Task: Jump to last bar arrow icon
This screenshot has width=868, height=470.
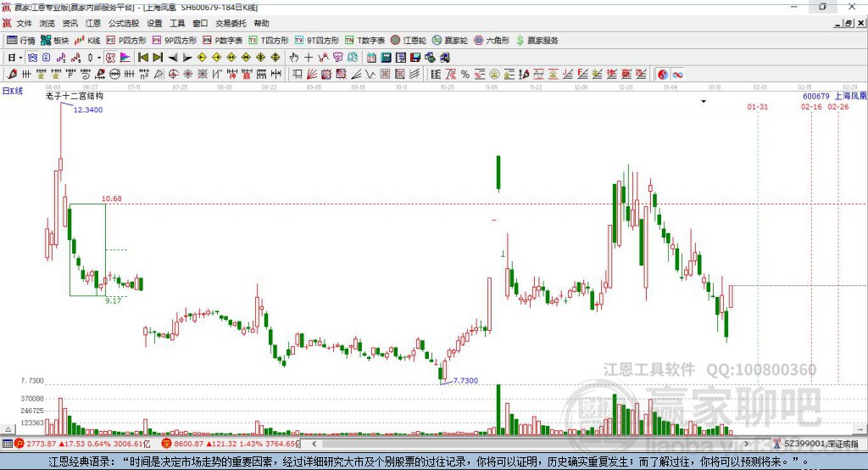Action: [x=158, y=58]
